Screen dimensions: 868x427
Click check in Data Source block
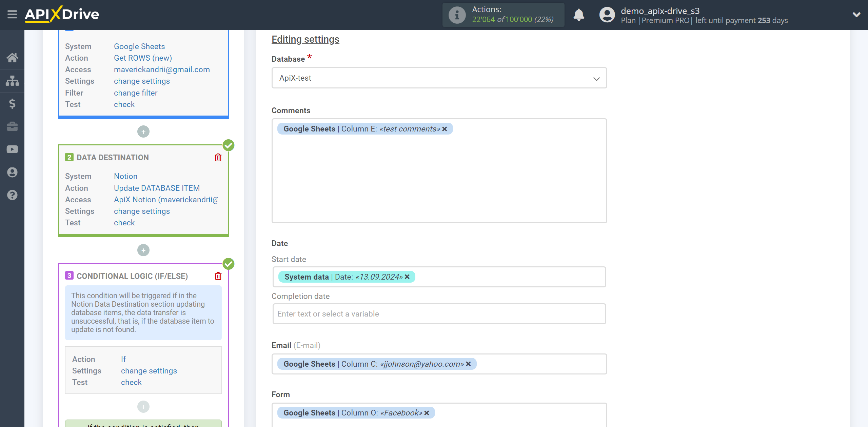[124, 104]
